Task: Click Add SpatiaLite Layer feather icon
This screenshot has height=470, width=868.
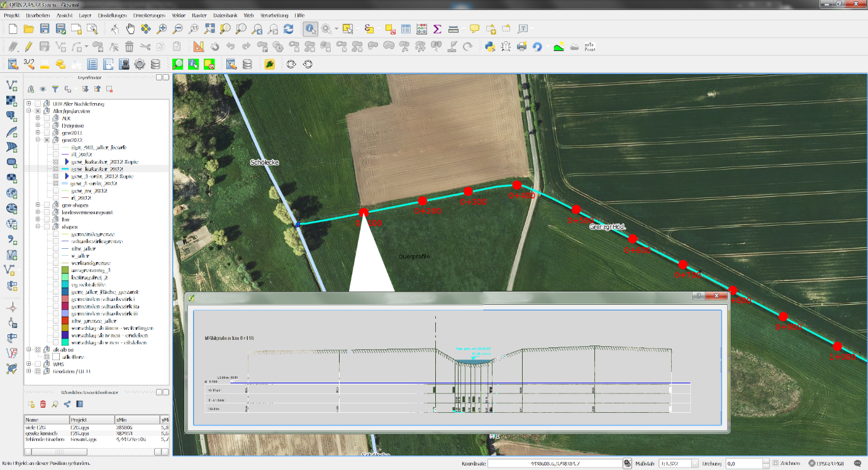Action: 11,132
